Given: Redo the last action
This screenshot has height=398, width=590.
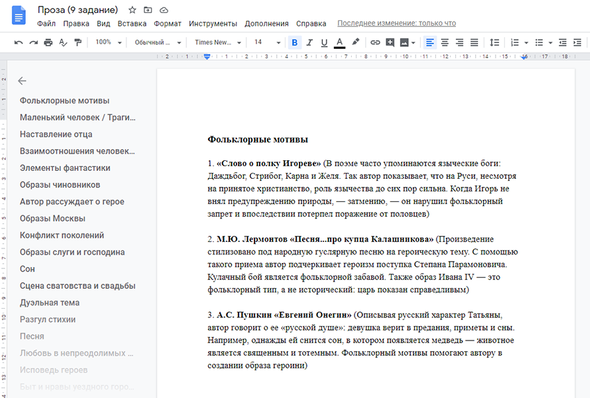Looking at the screenshot, I should pyautogui.click(x=33, y=43).
